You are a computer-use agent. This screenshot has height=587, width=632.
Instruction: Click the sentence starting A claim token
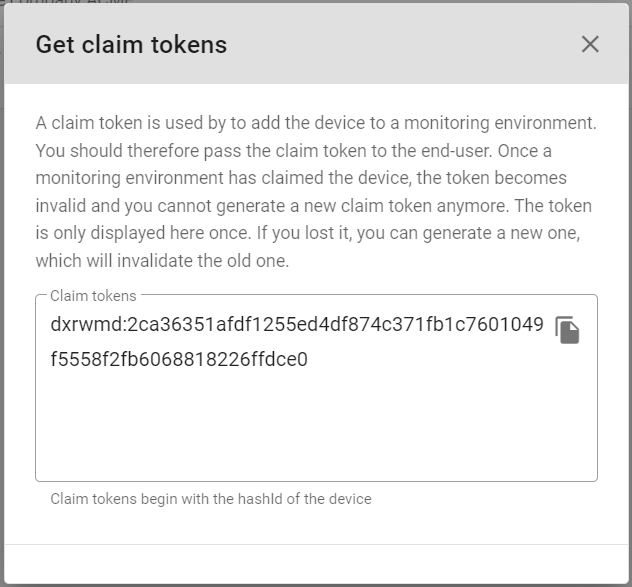(x=316, y=123)
